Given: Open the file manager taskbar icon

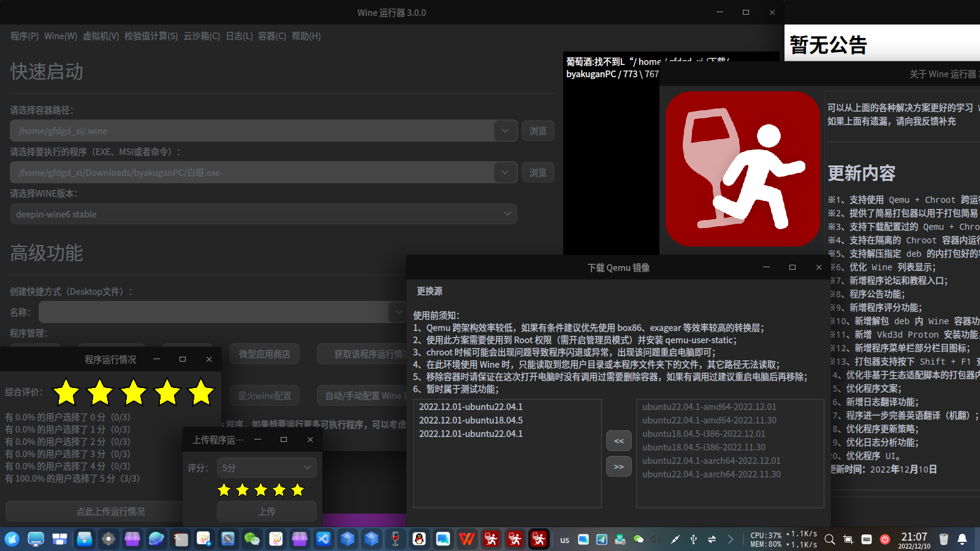Looking at the screenshot, I should (84, 539).
